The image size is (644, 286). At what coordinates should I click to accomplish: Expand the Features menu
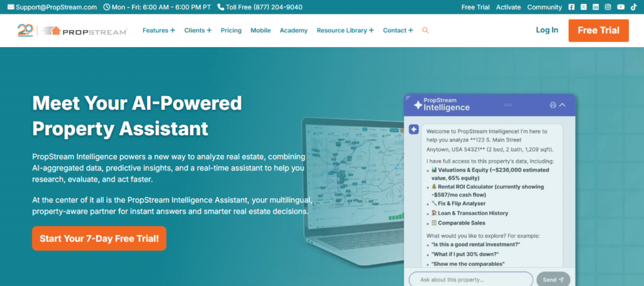tap(158, 30)
